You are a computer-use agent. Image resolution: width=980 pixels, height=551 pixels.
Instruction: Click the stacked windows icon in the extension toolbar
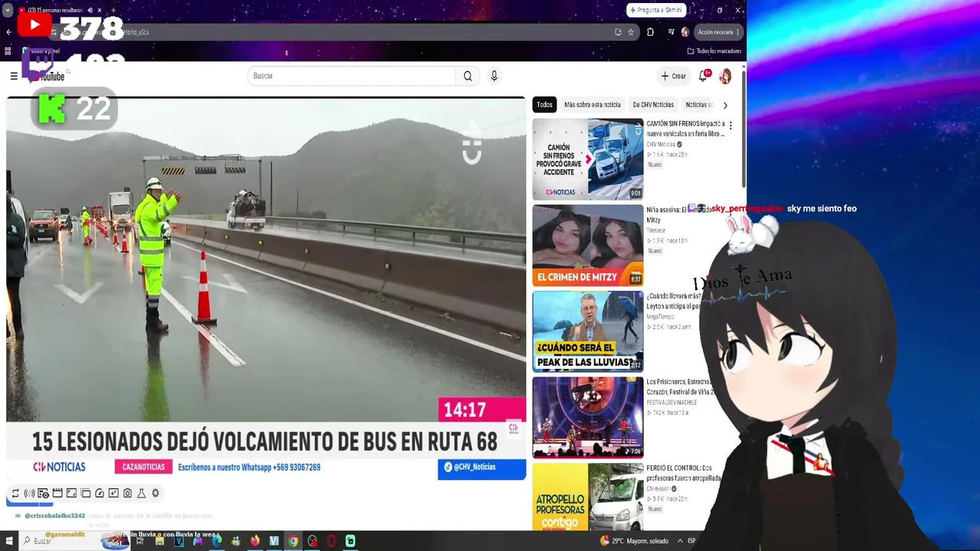pyautogui.click(x=86, y=494)
